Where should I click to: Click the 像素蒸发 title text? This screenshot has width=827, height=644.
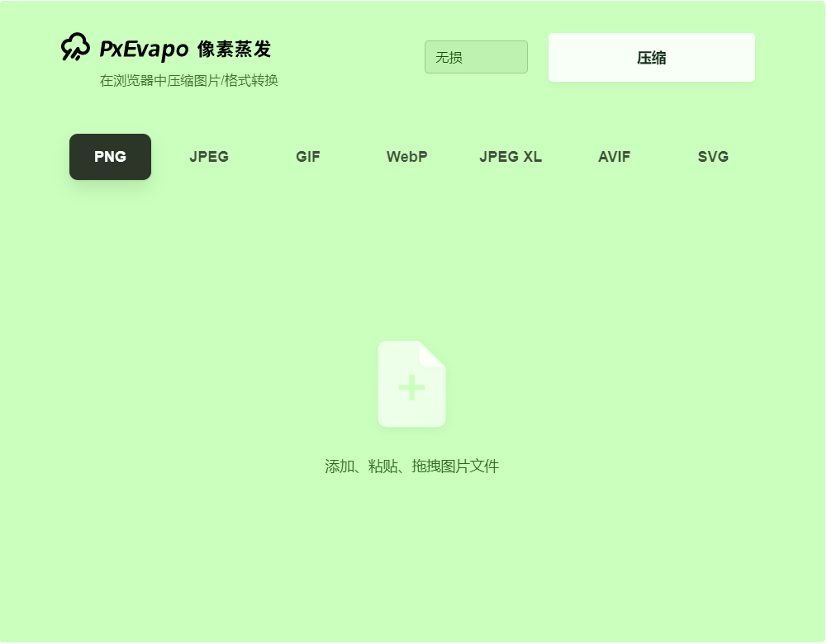(x=234, y=50)
